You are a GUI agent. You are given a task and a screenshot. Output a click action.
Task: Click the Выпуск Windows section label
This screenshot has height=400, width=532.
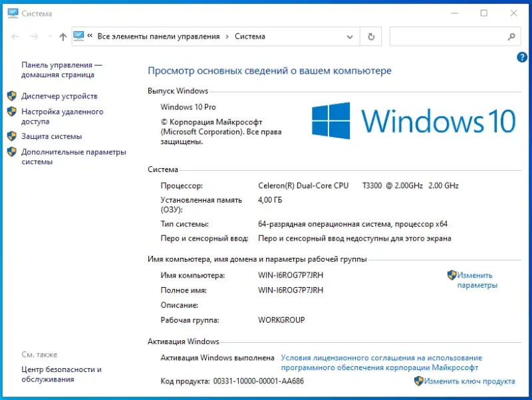pyautogui.click(x=178, y=91)
